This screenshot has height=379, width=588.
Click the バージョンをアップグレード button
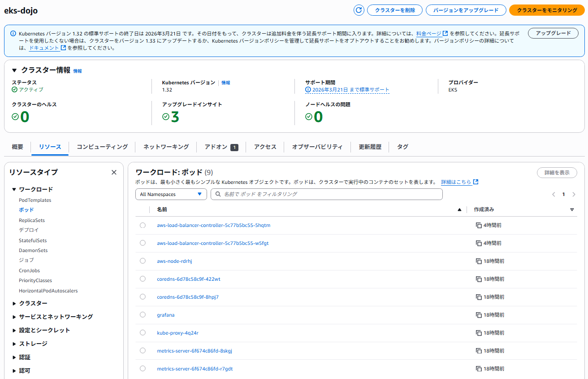click(x=466, y=10)
